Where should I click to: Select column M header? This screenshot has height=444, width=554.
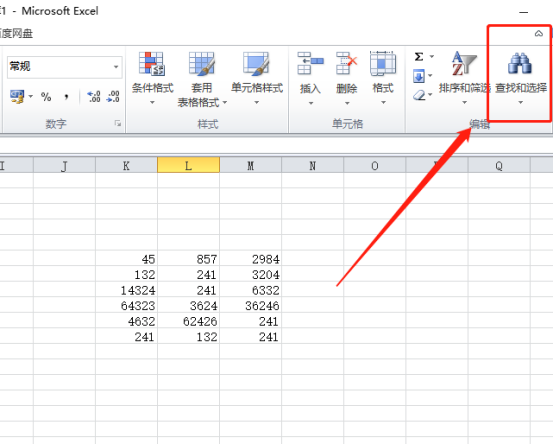point(251,165)
